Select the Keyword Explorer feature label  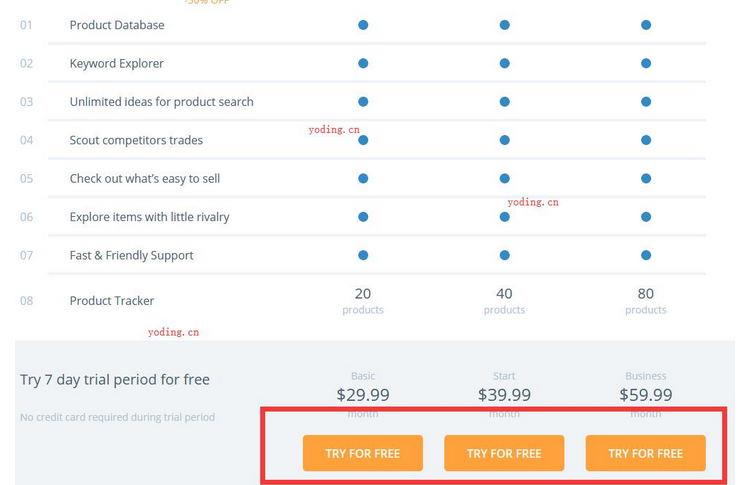[x=117, y=64]
